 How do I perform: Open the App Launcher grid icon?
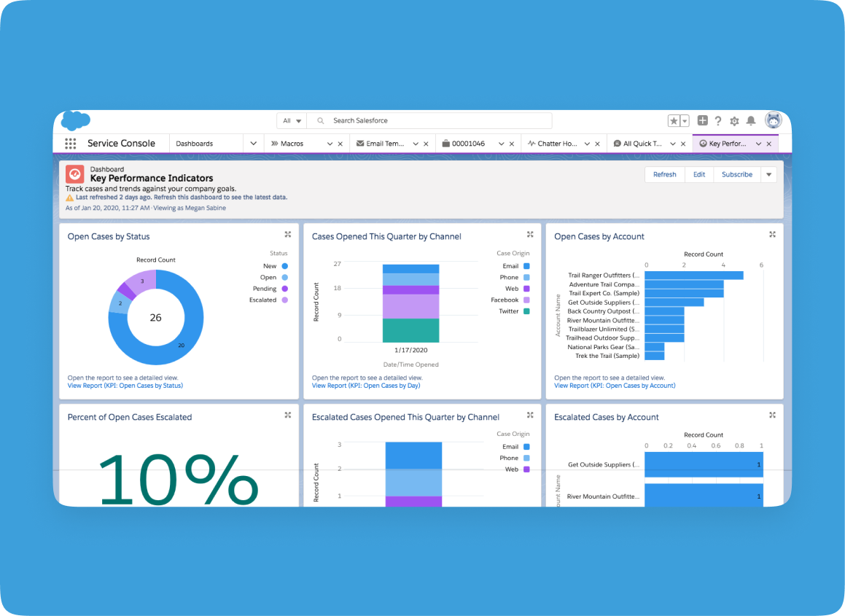[x=70, y=144]
